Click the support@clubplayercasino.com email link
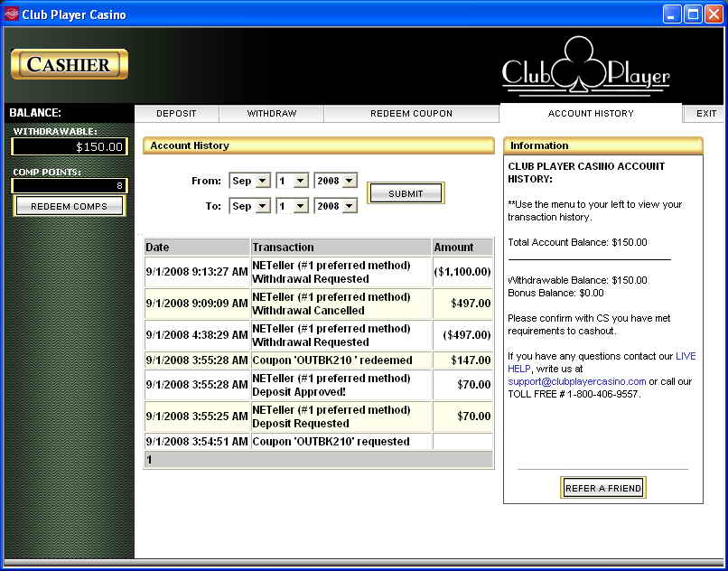728x571 pixels. (576, 381)
